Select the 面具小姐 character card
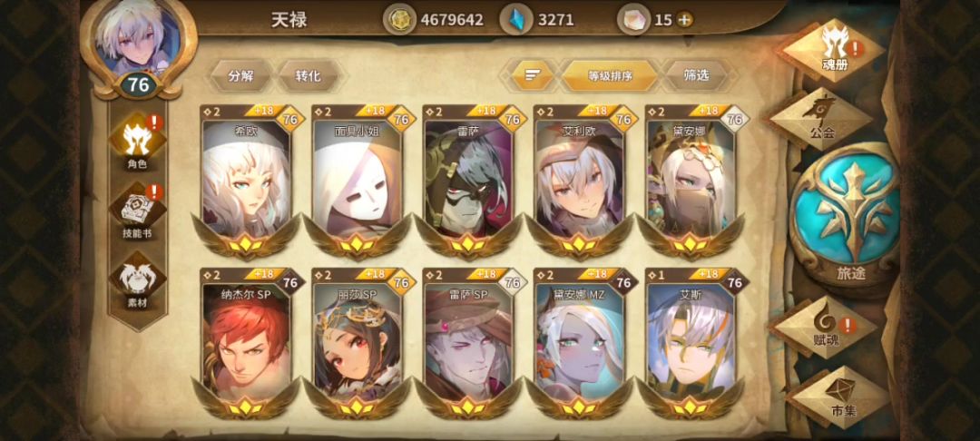This screenshot has height=441, width=980. (x=357, y=180)
